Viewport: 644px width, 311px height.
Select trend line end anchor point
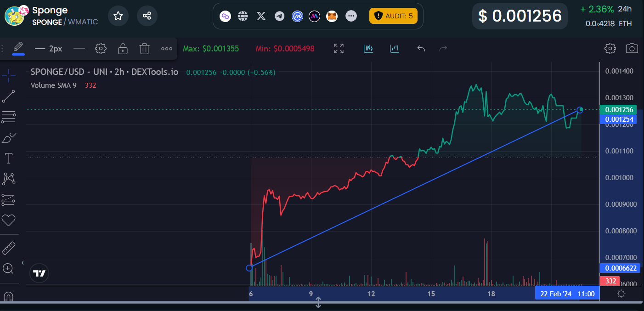coord(580,110)
